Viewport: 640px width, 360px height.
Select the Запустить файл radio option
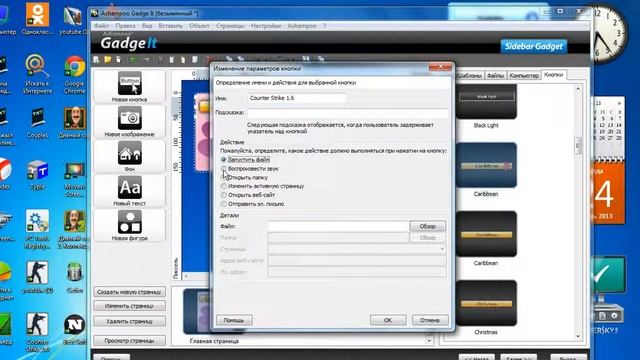tap(224, 160)
